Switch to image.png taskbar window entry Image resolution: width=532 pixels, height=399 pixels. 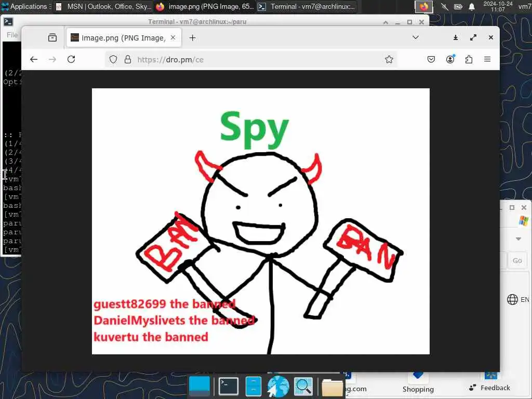coord(204,6)
